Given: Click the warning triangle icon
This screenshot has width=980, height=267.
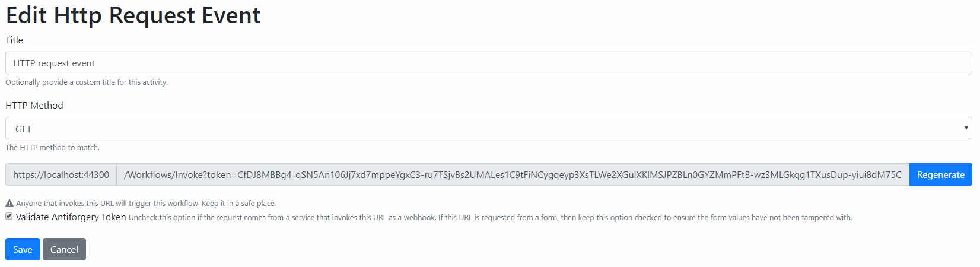Looking at the screenshot, I should 9,204.
